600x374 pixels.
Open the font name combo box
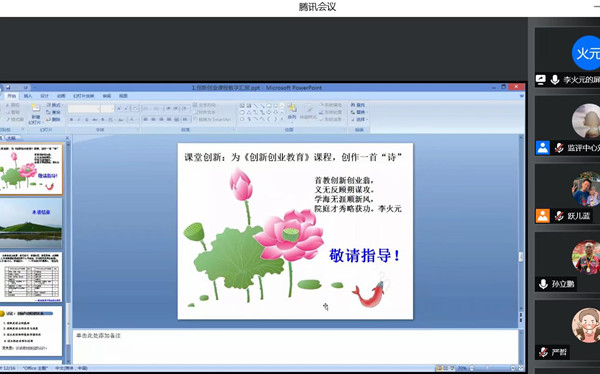84,109
